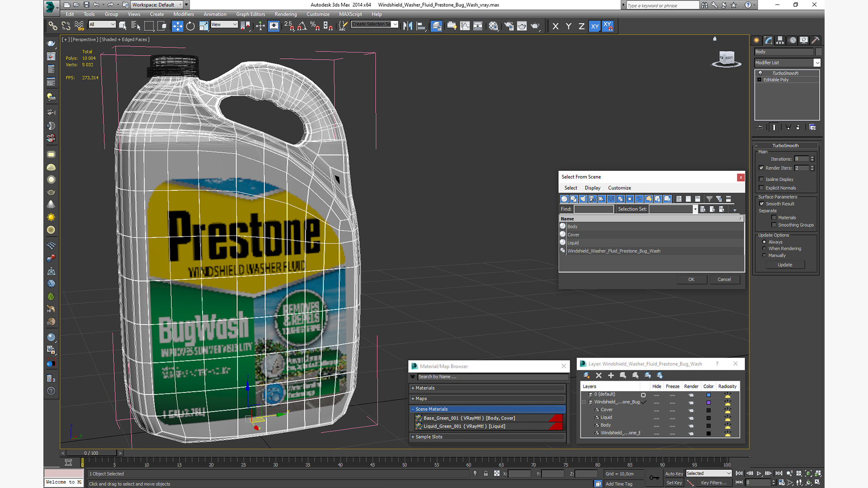This screenshot has height=488, width=868.
Task: Click the Align tool icon
Action: (x=421, y=26)
